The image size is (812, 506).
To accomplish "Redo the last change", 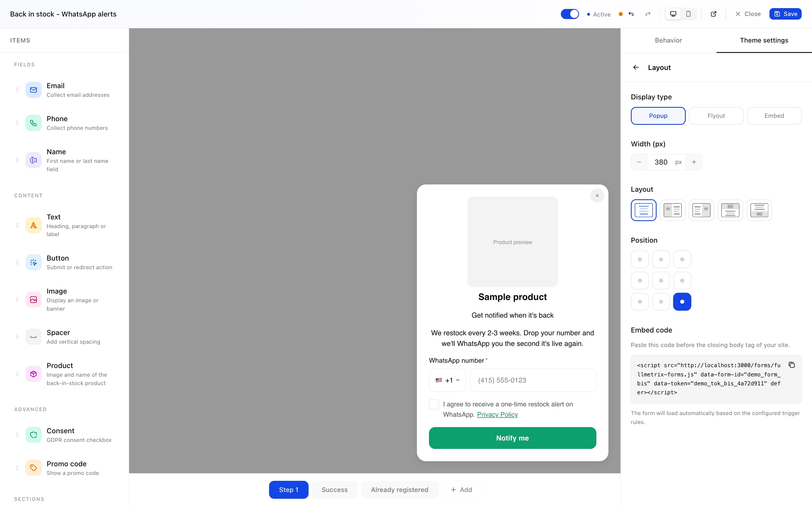I will tap(648, 14).
